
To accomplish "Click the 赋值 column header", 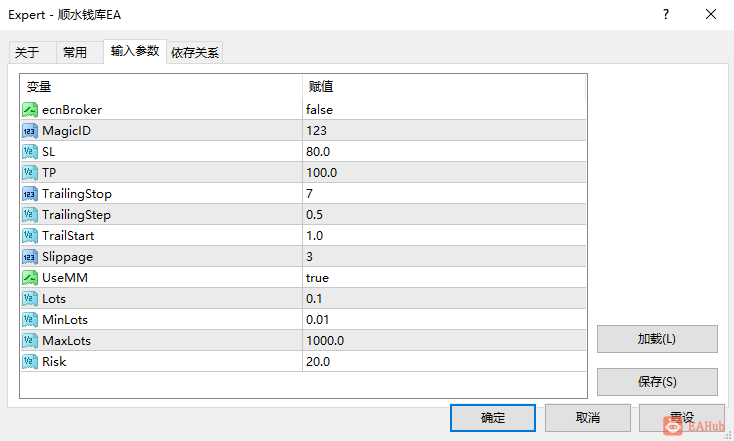I will tap(444, 87).
